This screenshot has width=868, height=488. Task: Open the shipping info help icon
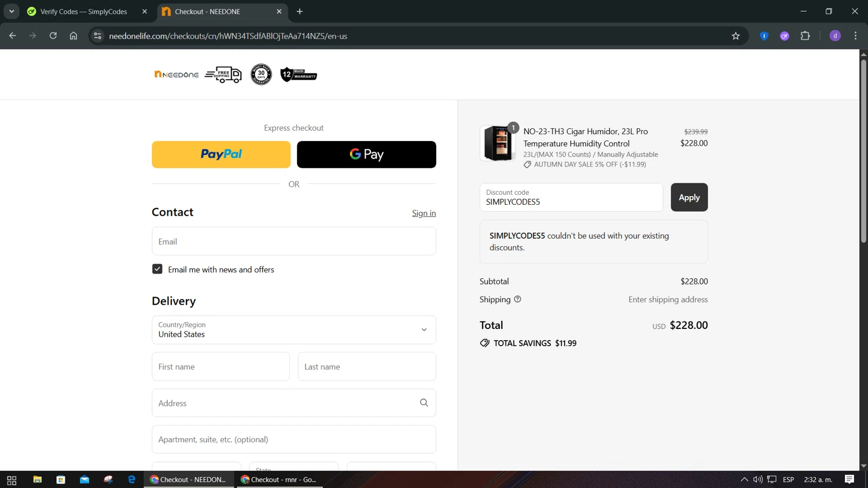(x=517, y=299)
